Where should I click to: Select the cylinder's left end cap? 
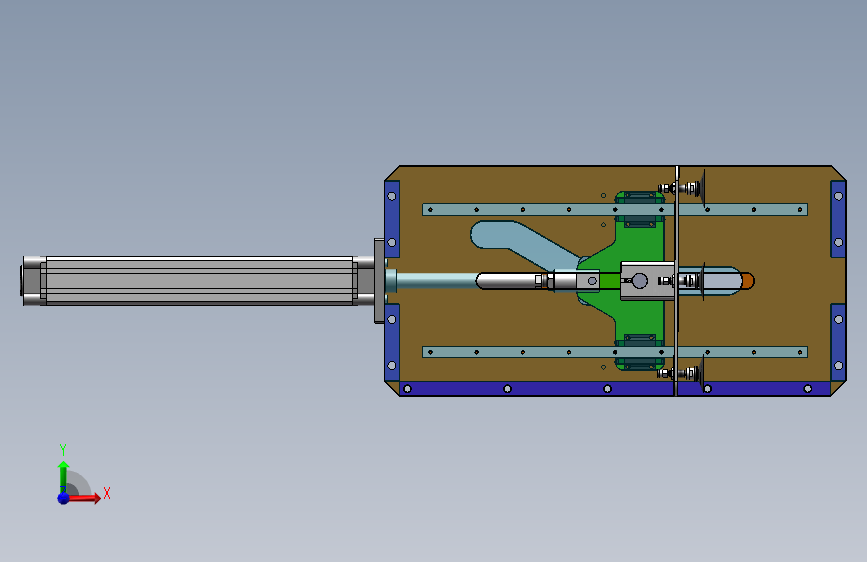33,280
